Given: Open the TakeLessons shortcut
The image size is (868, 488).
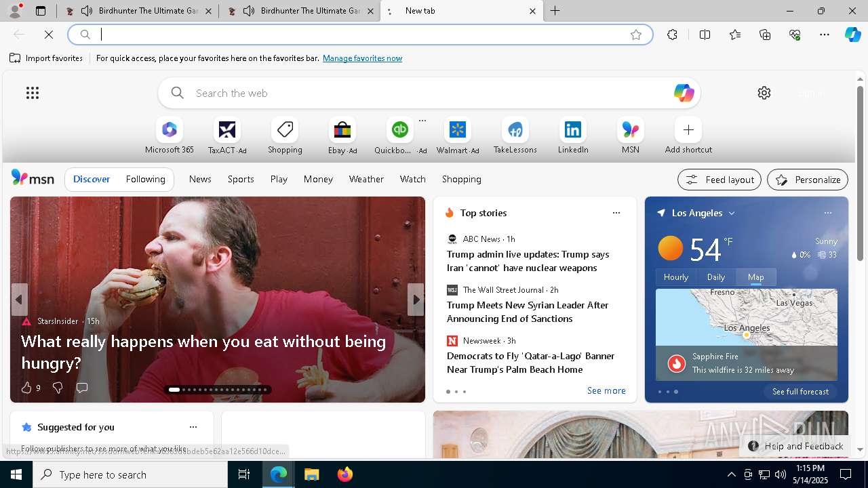Looking at the screenshot, I should click(515, 136).
